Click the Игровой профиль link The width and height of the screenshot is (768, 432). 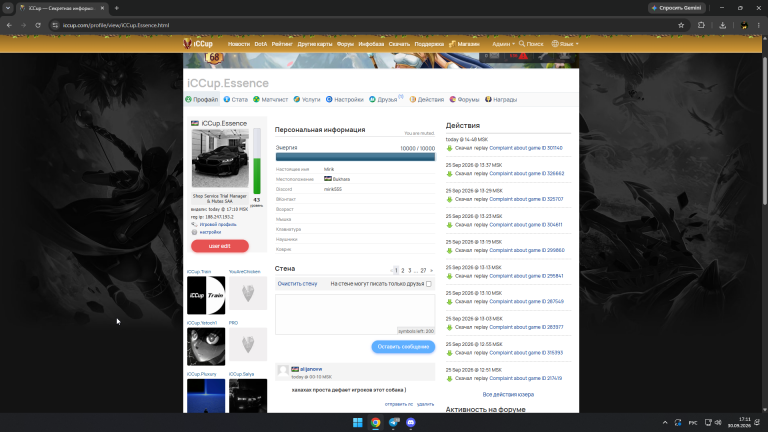pos(218,224)
